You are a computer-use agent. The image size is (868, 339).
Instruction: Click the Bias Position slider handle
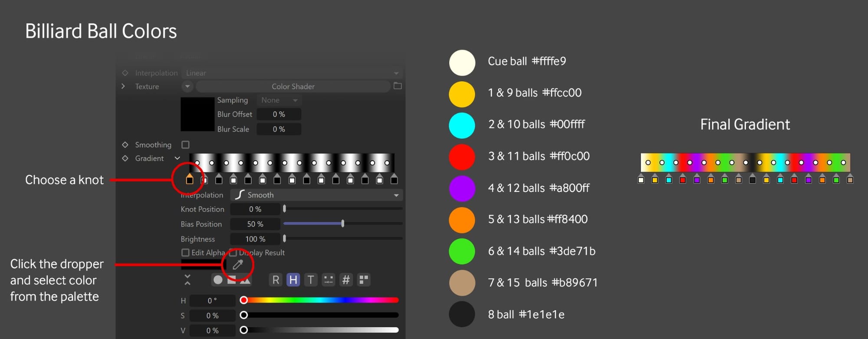click(343, 224)
